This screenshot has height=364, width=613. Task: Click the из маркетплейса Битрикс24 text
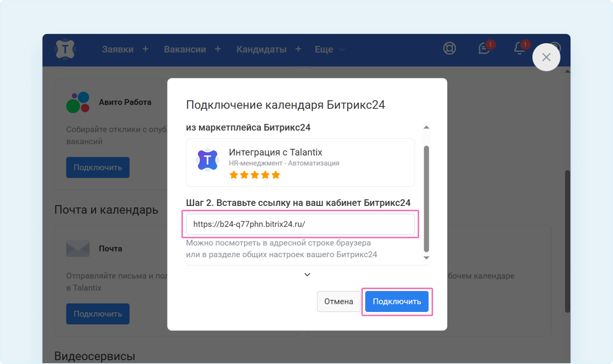pos(248,128)
